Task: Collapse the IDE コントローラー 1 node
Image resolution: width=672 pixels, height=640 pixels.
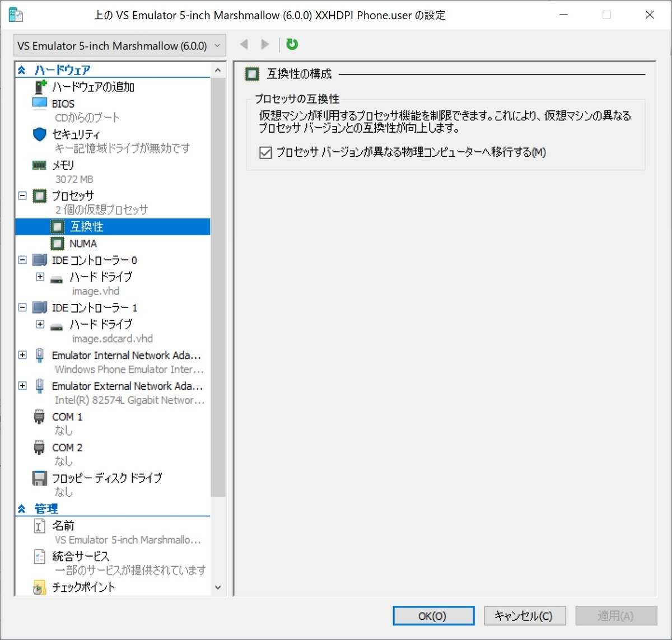Action: tap(22, 307)
